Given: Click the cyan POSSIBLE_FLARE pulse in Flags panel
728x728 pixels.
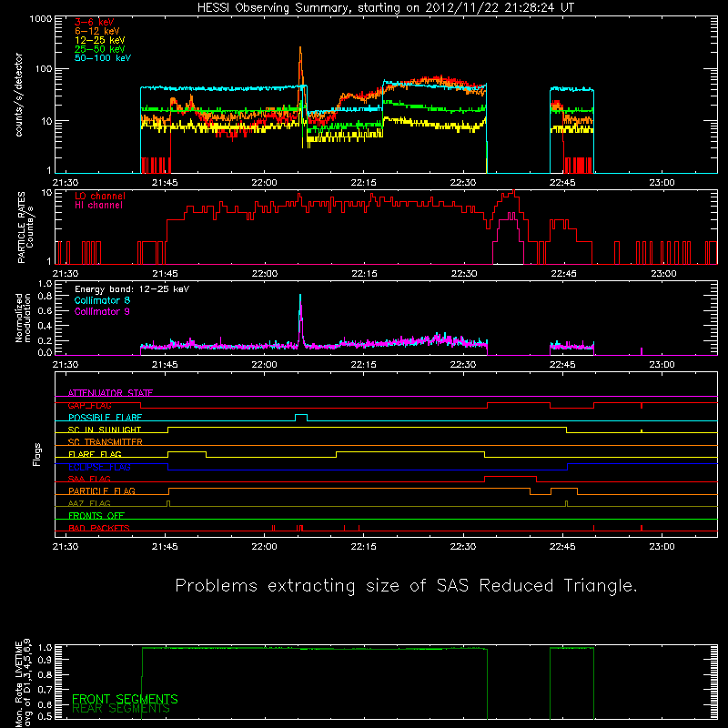Looking at the screenshot, I should (301, 418).
